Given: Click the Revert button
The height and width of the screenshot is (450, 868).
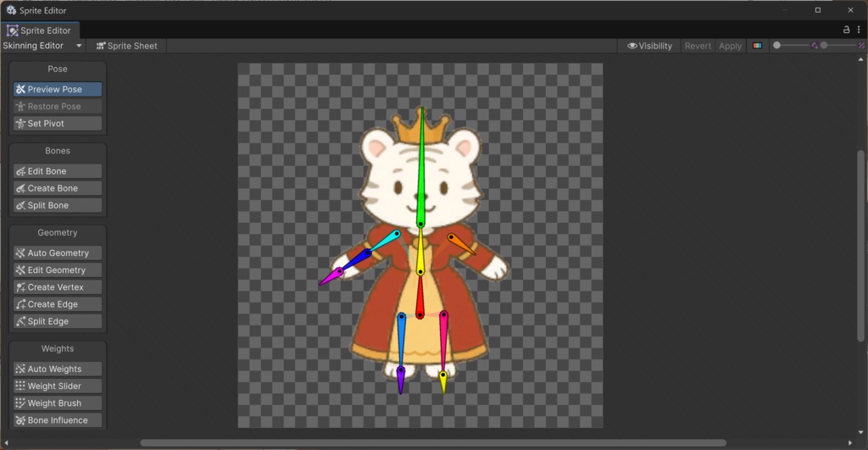Looking at the screenshot, I should (698, 46).
